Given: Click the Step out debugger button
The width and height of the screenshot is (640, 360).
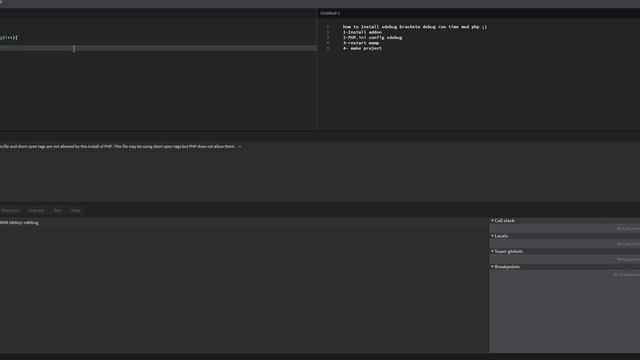Looking at the screenshot, I should click(36, 211).
